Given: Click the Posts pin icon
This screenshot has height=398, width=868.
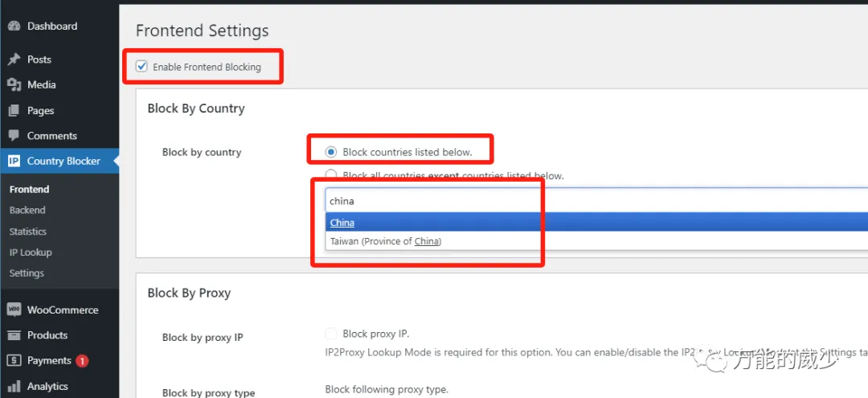Looking at the screenshot, I should coord(14,59).
